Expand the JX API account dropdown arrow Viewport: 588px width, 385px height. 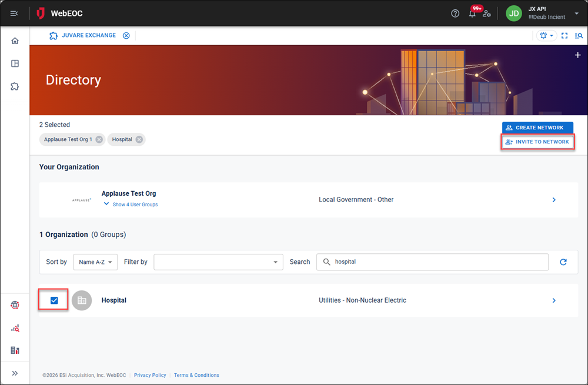point(576,14)
